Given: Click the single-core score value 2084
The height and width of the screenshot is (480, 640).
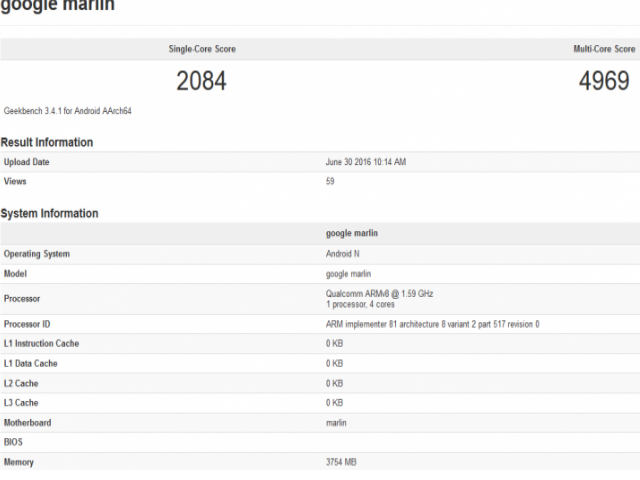Looking at the screenshot, I should [x=201, y=81].
